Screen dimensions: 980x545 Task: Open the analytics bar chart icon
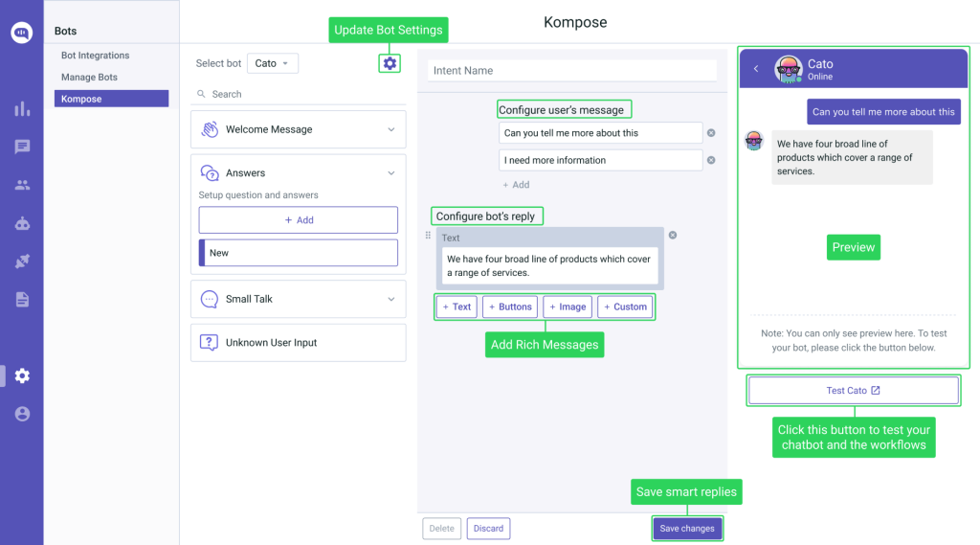tap(22, 108)
